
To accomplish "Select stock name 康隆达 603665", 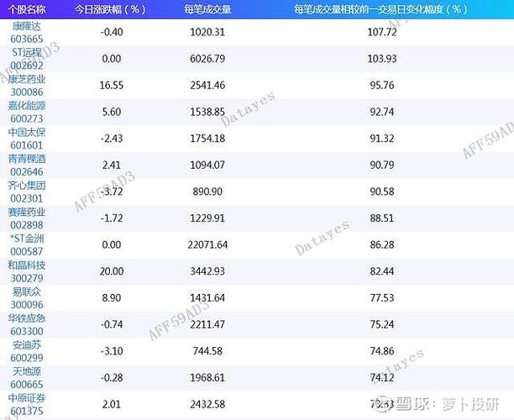I will click(x=27, y=33).
